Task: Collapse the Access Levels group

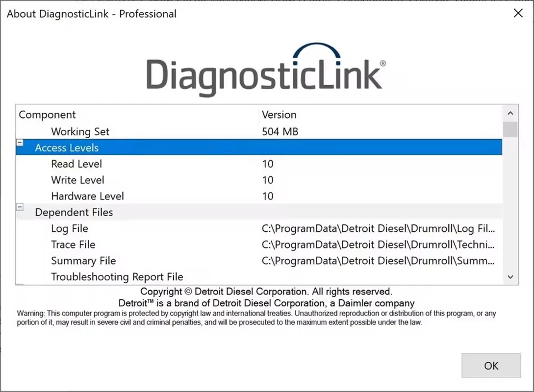Action: click(20, 143)
